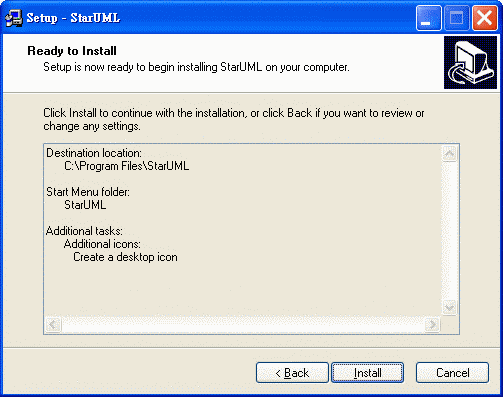Click the horizontal scrollbar track in the summary box
This screenshot has height=397, width=503.
pos(243,324)
